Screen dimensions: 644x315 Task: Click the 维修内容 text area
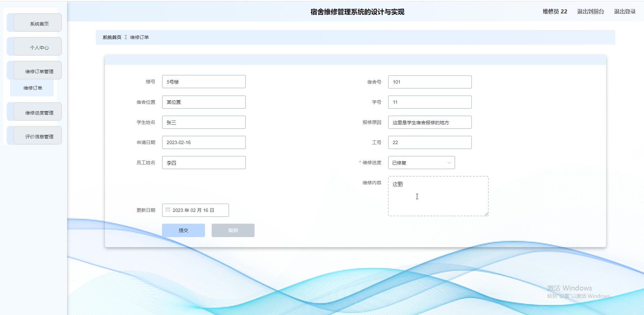click(x=438, y=196)
